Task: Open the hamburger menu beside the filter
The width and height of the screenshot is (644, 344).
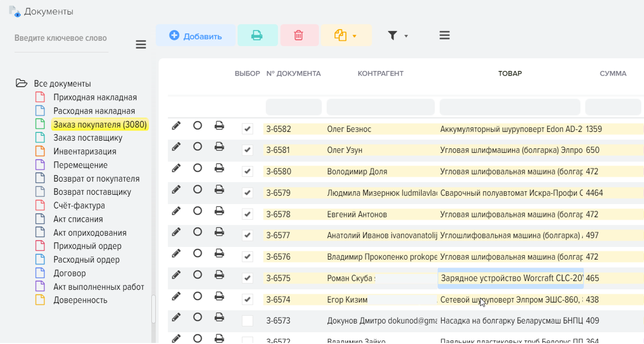Action: [444, 36]
